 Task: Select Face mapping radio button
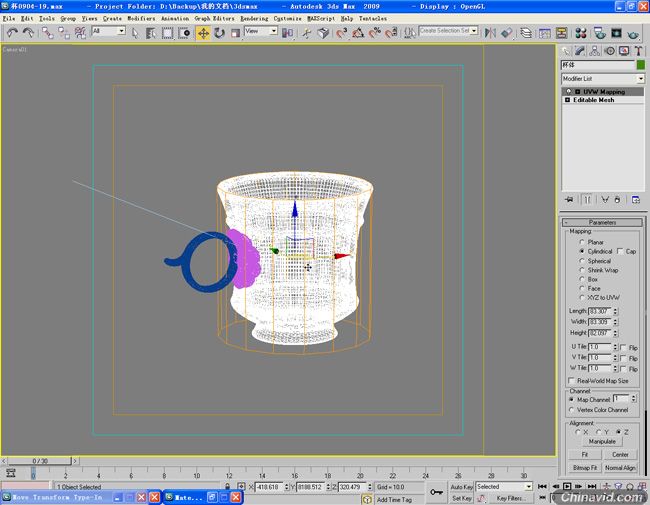[x=582, y=288]
